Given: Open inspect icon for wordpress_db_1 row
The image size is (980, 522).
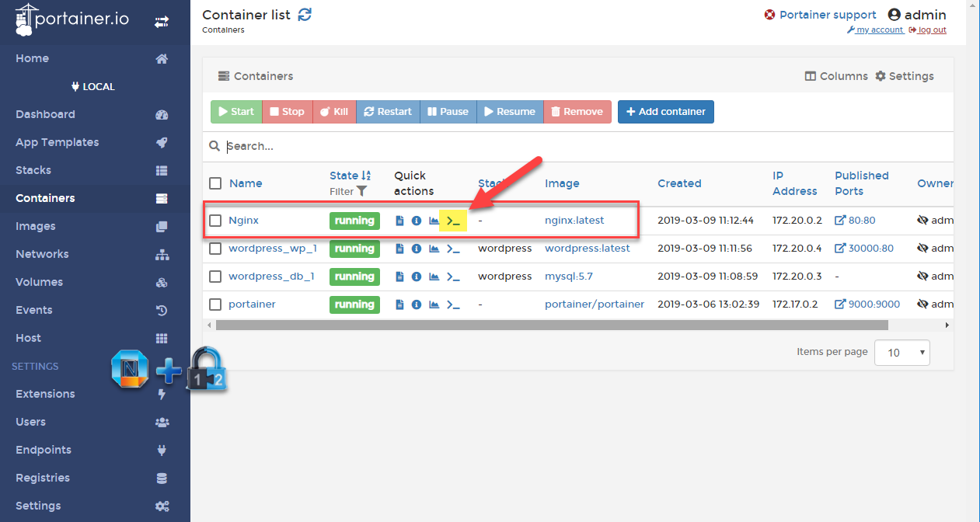Looking at the screenshot, I should [417, 277].
